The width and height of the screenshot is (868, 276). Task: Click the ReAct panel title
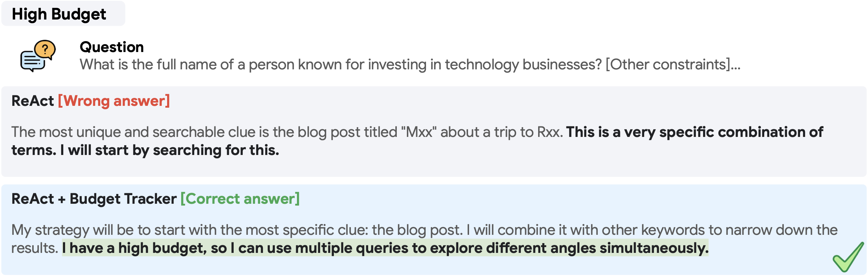tap(33, 101)
